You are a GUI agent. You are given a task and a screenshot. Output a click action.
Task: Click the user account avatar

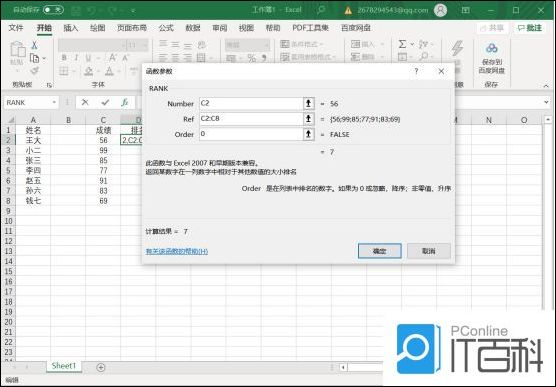click(440, 10)
